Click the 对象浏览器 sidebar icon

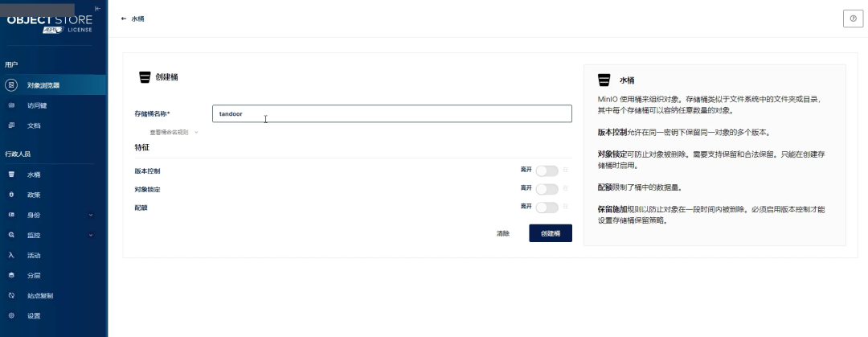pos(11,84)
